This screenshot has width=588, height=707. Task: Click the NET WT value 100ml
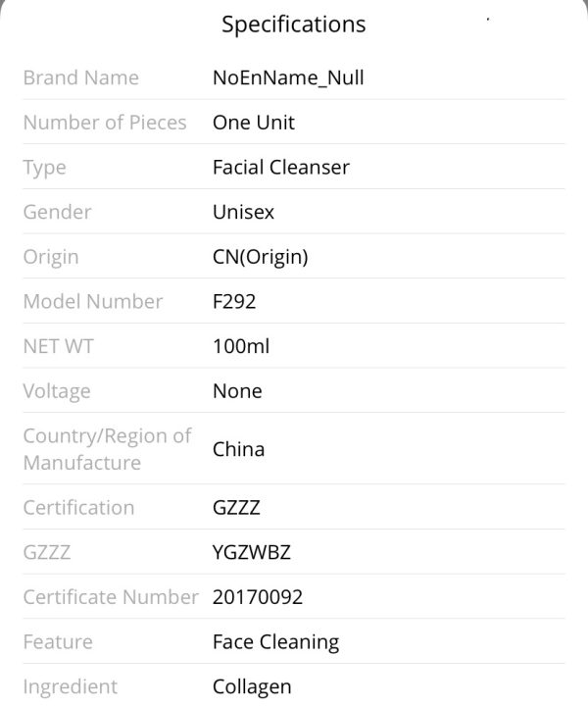[x=241, y=346]
